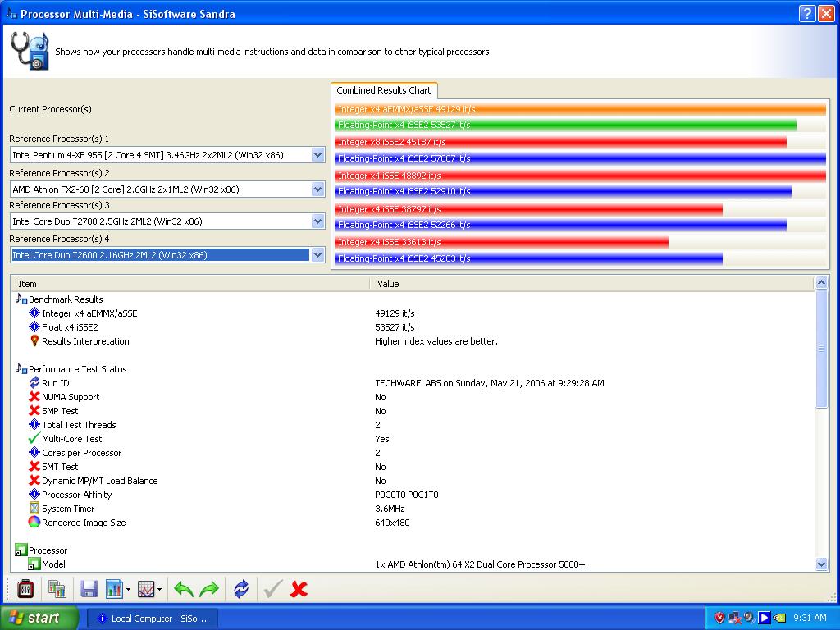Open Reference Processor 4 dropdown arrow

pos(317,255)
